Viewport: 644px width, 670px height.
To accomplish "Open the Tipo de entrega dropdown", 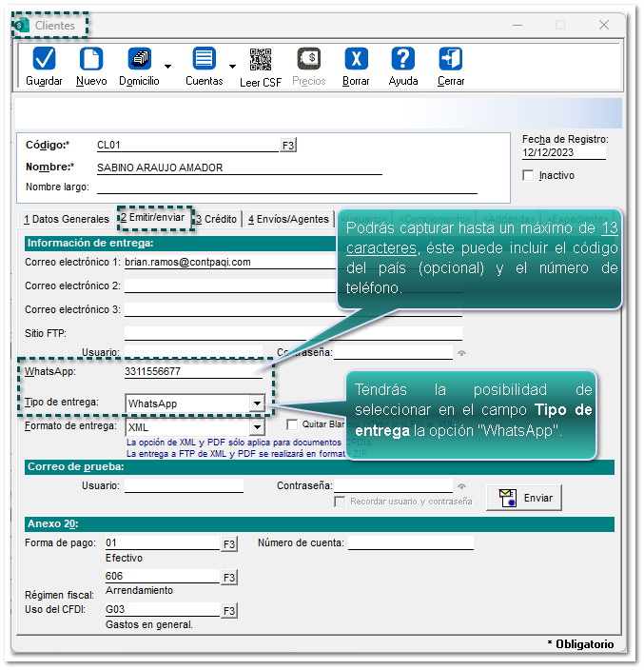I will click(x=257, y=404).
